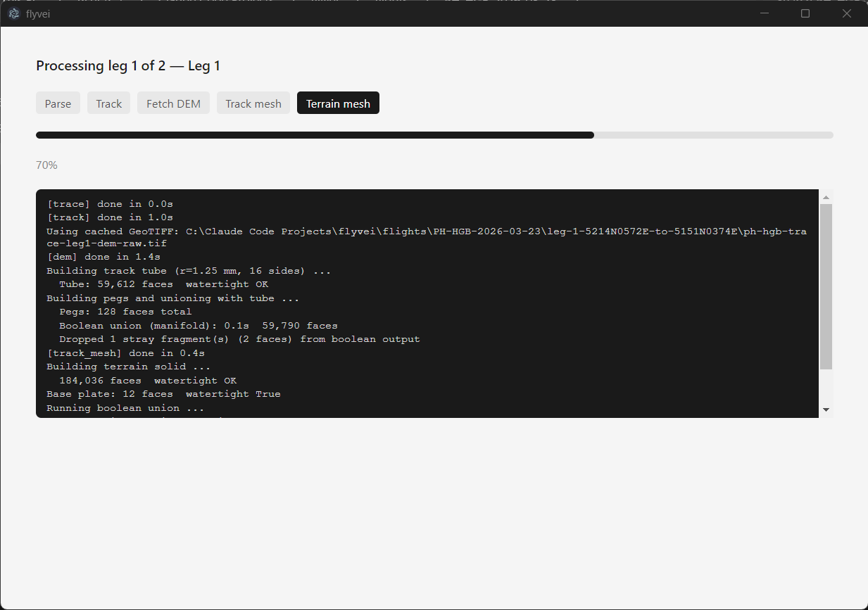Click the log scrollbar up arrow
Image resolution: width=868 pixels, height=610 pixels.
click(x=826, y=197)
